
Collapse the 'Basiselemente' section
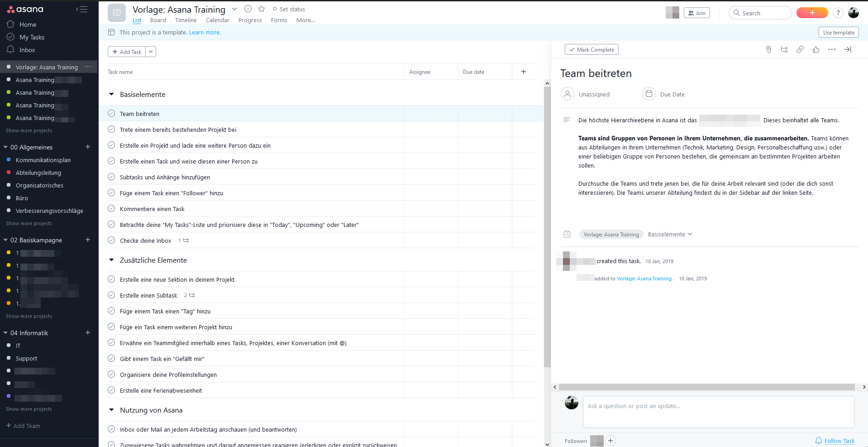pos(111,94)
